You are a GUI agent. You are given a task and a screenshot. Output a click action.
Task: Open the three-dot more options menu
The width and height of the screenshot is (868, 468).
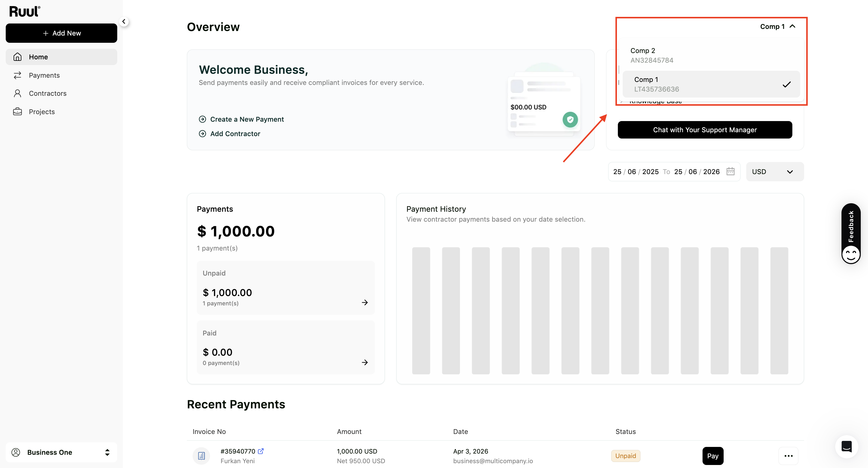[788, 456]
